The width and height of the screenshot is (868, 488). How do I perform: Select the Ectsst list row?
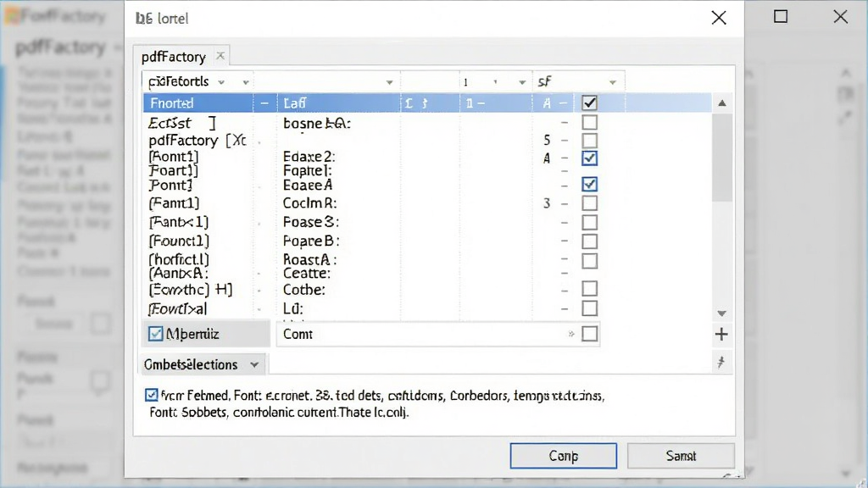click(427, 122)
